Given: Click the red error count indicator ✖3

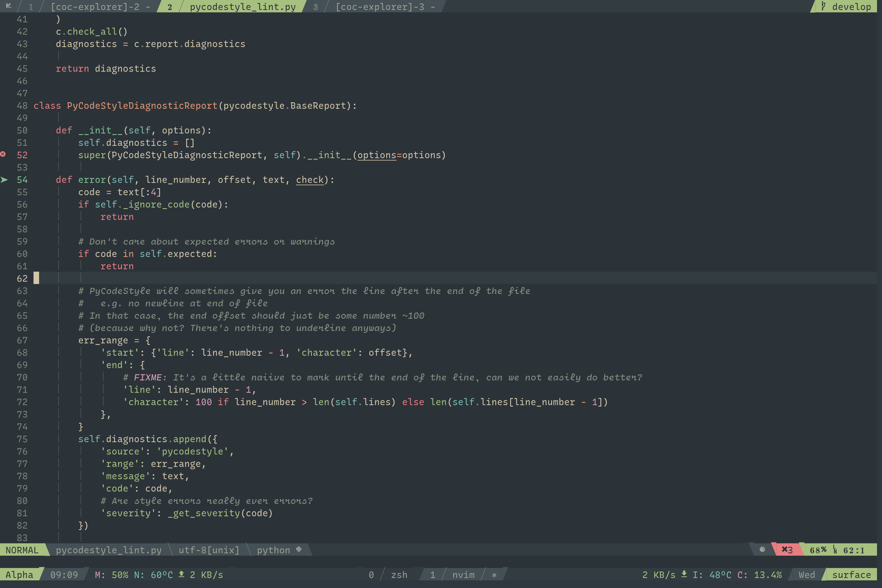Looking at the screenshot, I should pos(787,550).
